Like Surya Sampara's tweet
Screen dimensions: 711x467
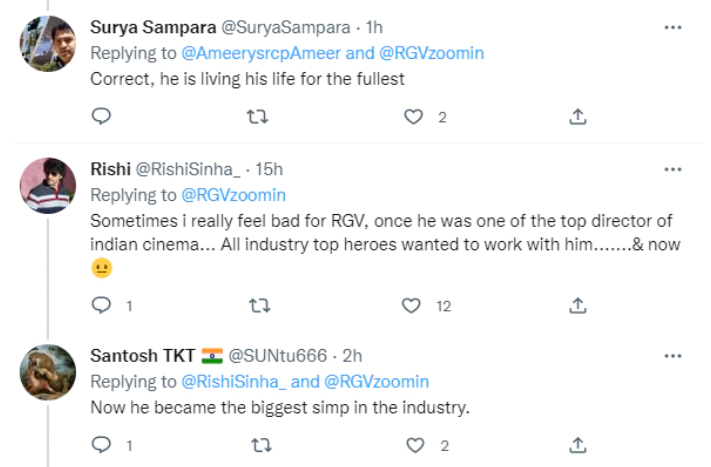(414, 117)
